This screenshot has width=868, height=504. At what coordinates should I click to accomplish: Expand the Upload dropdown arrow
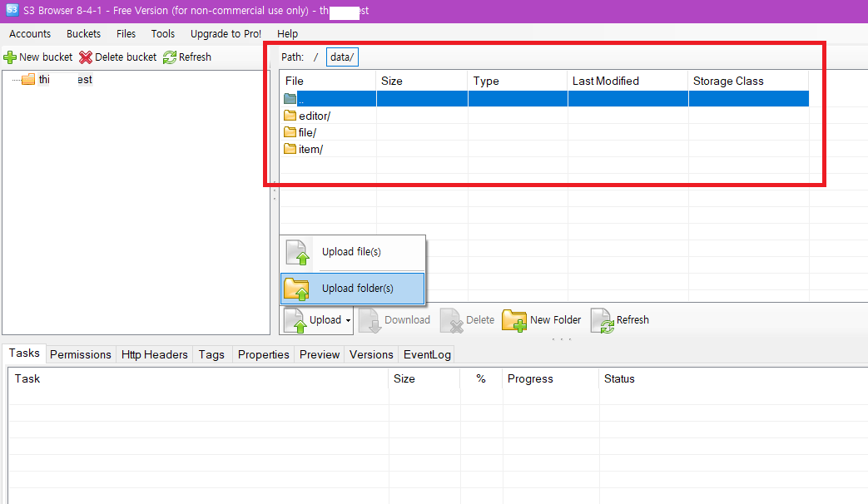click(x=348, y=320)
